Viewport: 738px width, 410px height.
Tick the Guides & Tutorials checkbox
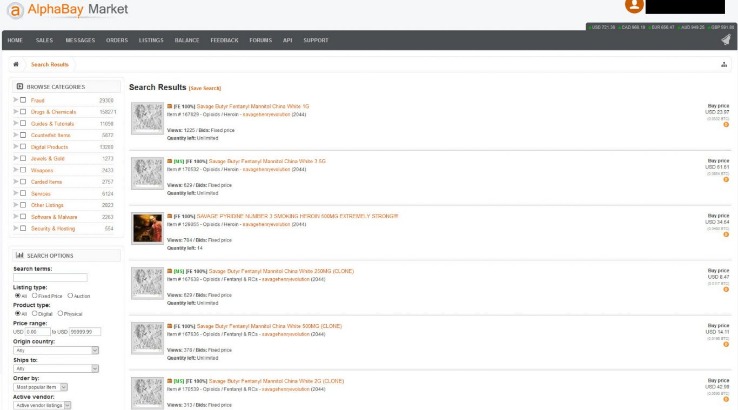click(x=23, y=123)
